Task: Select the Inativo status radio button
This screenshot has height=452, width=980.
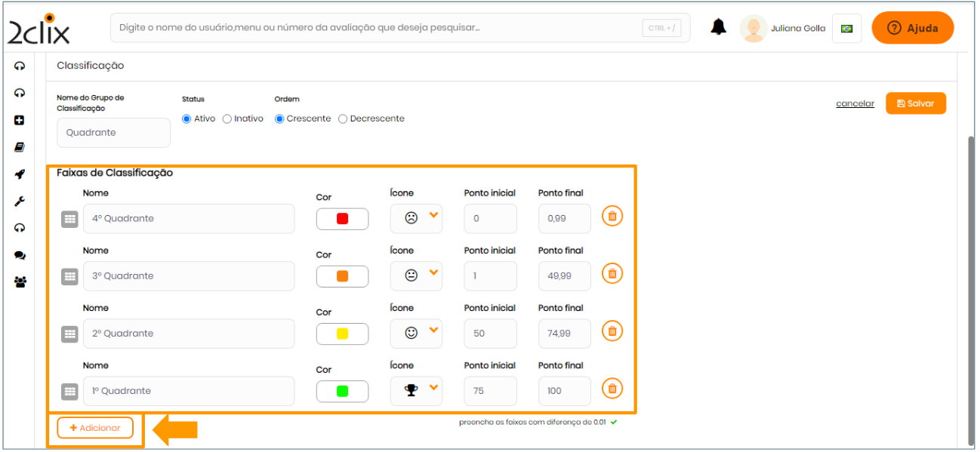Action: click(x=227, y=119)
